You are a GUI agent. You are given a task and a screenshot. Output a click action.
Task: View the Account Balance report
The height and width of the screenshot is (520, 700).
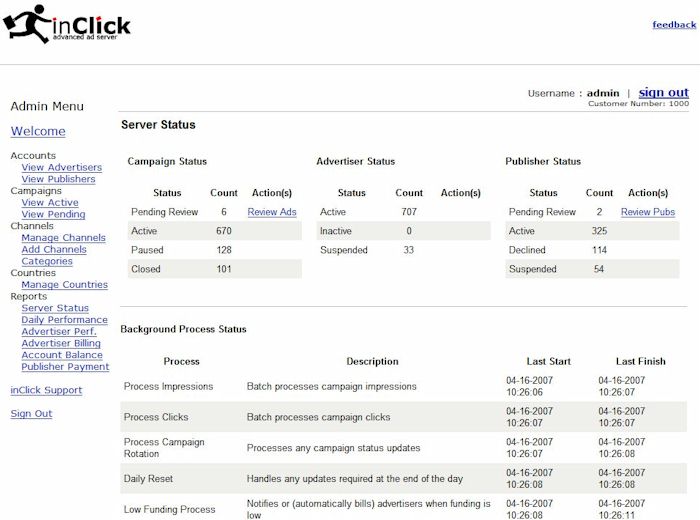tap(62, 355)
